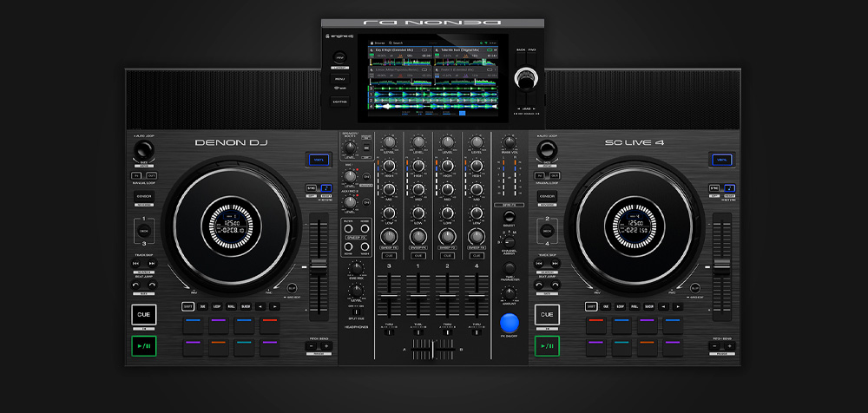This screenshot has height=413, width=868.
Task: Toggle SLIP mode on left deck
Action: pyautogui.click(x=292, y=288)
